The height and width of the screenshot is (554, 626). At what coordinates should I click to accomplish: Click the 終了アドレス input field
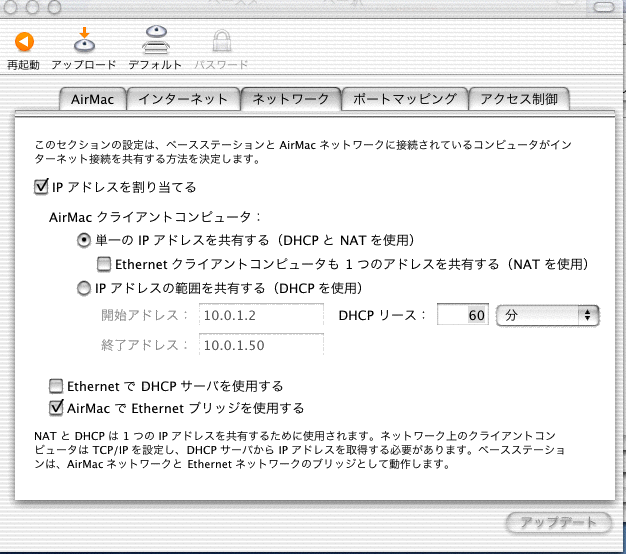coord(260,345)
